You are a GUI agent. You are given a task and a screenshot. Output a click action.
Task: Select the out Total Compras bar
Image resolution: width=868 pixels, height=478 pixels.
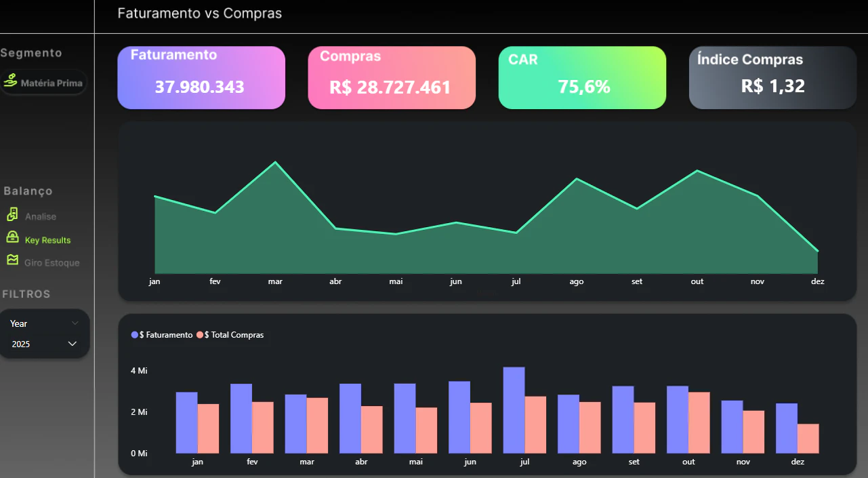pyautogui.click(x=699, y=423)
